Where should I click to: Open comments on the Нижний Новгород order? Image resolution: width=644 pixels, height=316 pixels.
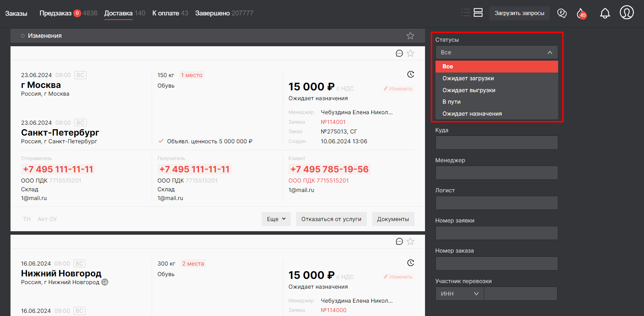pos(399,241)
